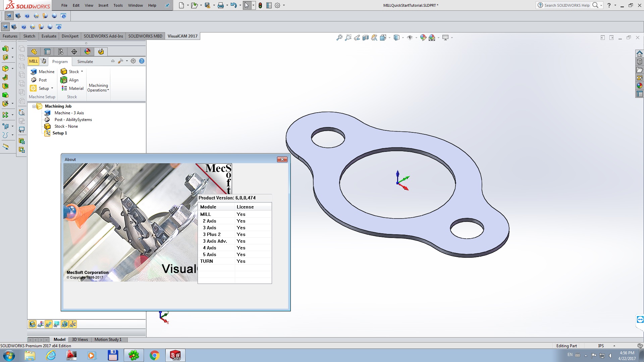Select Post - AbilitySystems tree entry
Image resolution: width=644 pixels, height=362 pixels.
coord(73,119)
